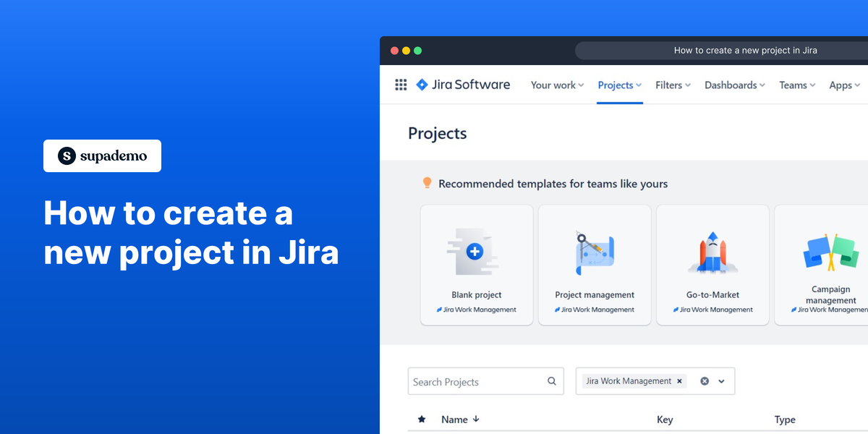The width and height of the screenshot is (868, 434).
Task: Click the Jira Software logo icon
Action: pos(422,85)
